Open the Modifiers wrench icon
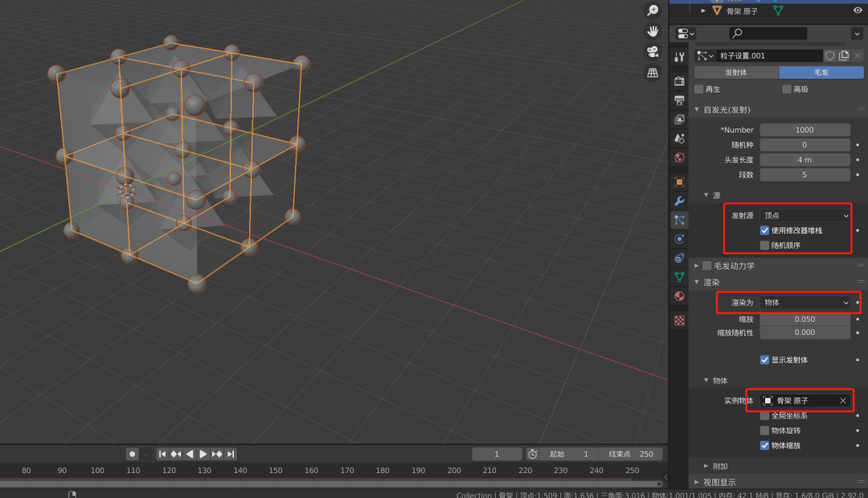Image resolution: width=868 pixels, height=498 pixels. (679, 201)
